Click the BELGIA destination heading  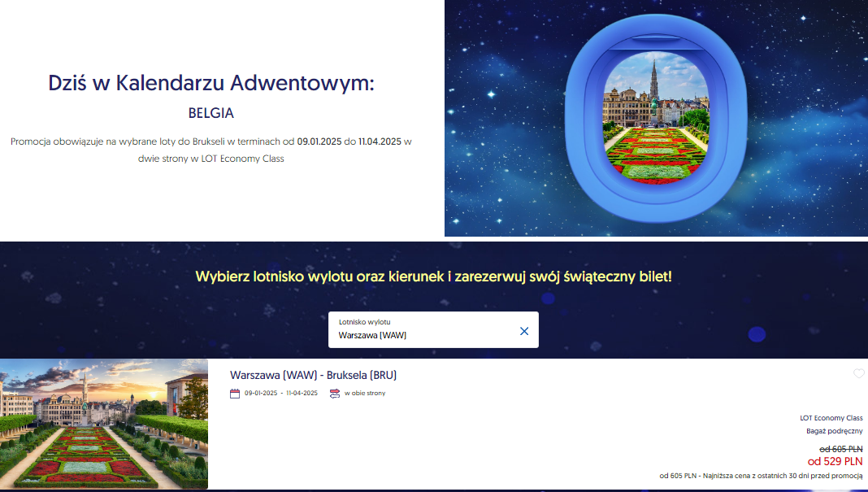coord(211,113)
